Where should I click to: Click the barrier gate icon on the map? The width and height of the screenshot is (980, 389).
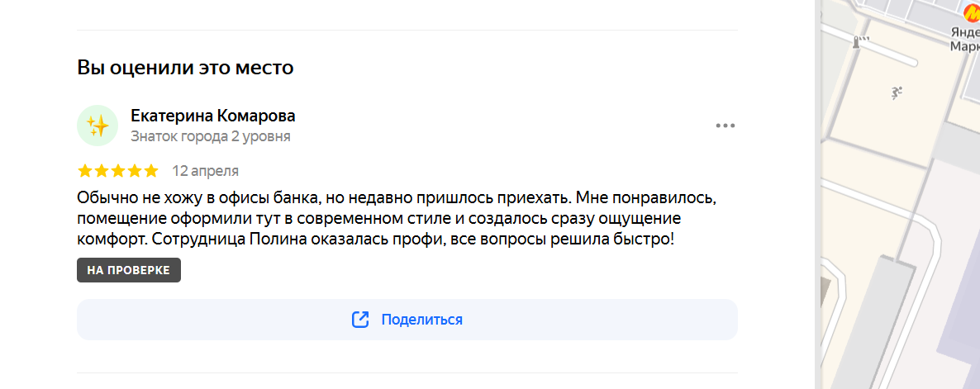pyautogui.click(x=861, y=42)
